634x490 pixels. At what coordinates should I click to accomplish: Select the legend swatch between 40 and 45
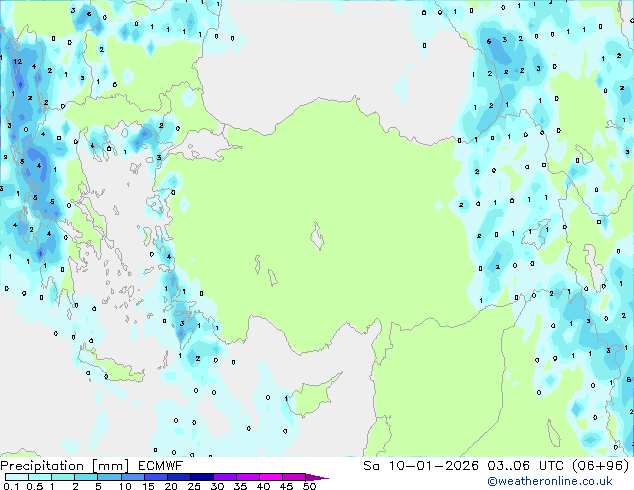coord(271,477)
